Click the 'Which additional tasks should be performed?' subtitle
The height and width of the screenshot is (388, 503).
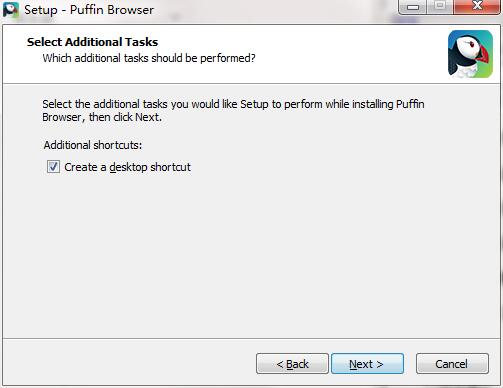149,58
